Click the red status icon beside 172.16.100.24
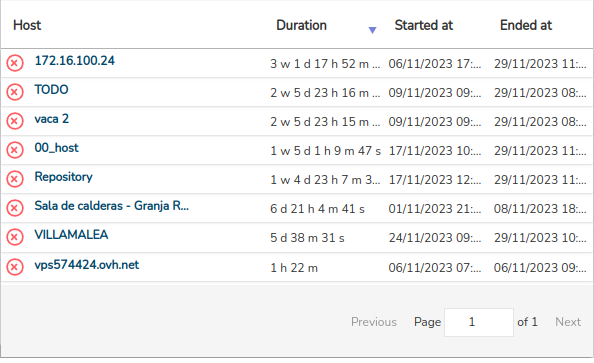Viewport: 594px width, 363px height. pos(15,63)
